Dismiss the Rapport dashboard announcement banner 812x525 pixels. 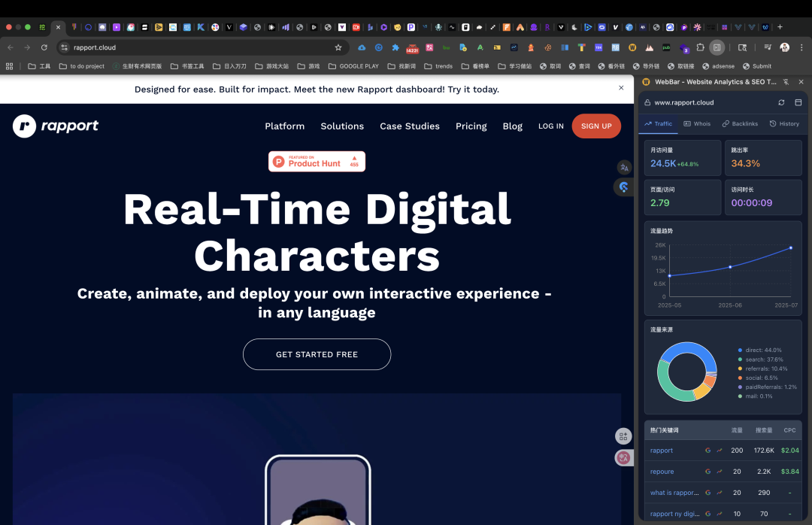(621, 88)
